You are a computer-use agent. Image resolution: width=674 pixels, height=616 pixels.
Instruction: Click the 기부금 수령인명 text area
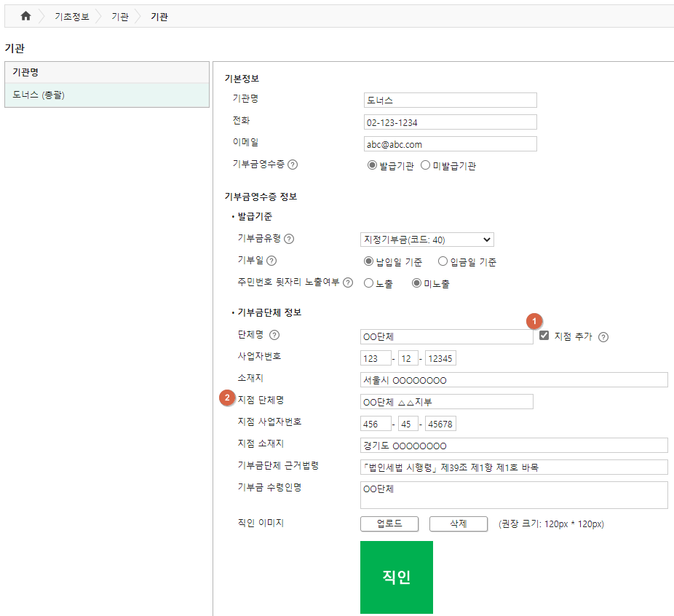pyautogui.click(x=514, y=495)
